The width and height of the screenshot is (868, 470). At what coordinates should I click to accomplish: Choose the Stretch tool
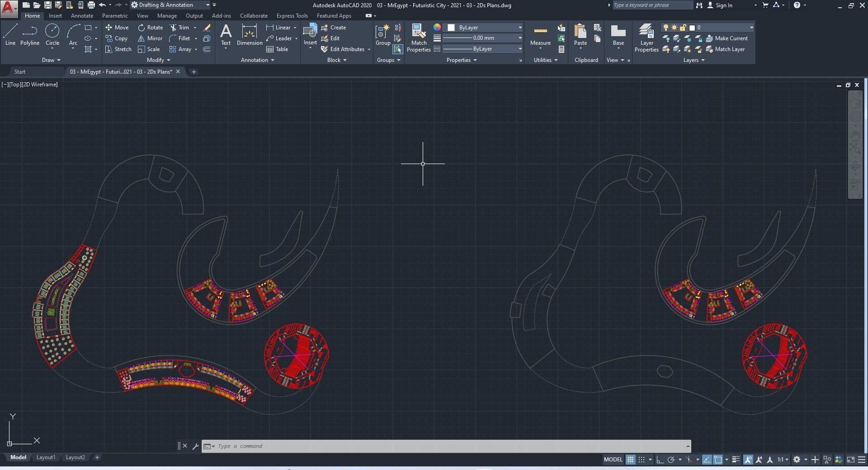[118, 49]
